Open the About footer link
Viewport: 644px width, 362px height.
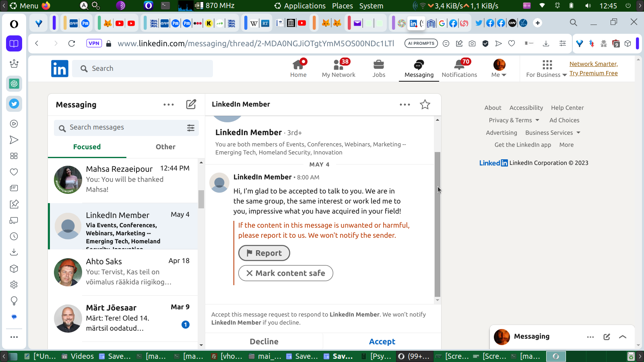tap(493, 108)
